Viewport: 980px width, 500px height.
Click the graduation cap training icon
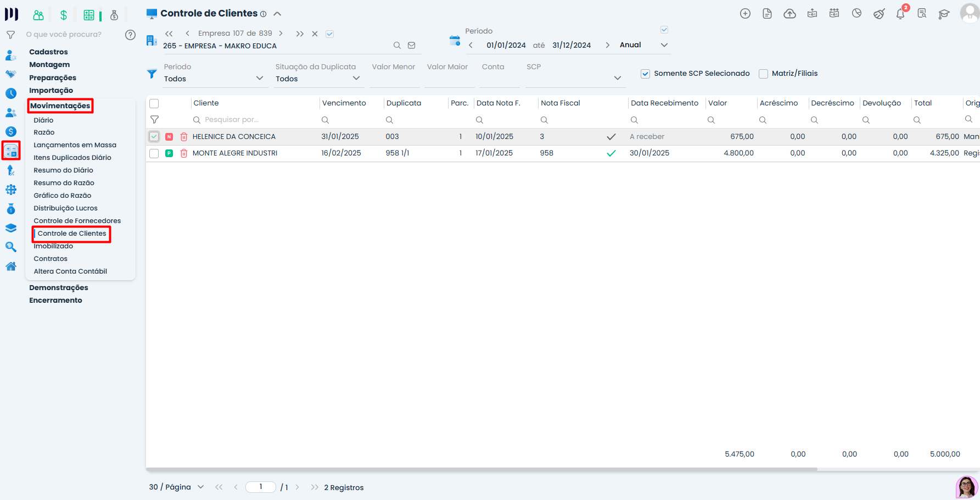click(944, 14)
